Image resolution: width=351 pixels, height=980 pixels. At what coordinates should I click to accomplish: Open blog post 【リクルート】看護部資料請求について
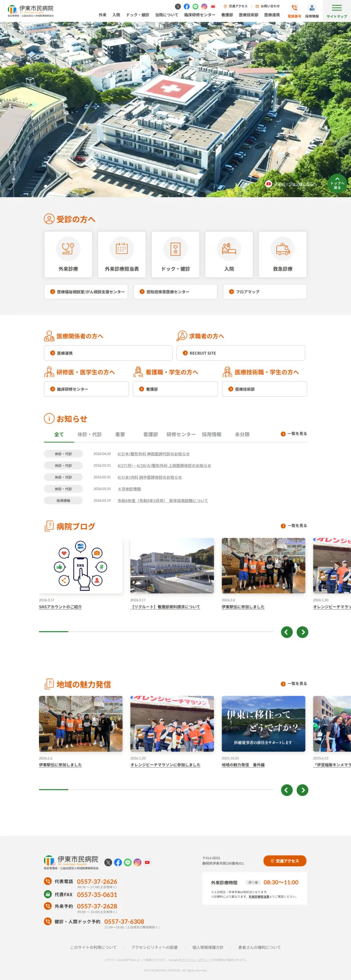(x=165, y=607)
